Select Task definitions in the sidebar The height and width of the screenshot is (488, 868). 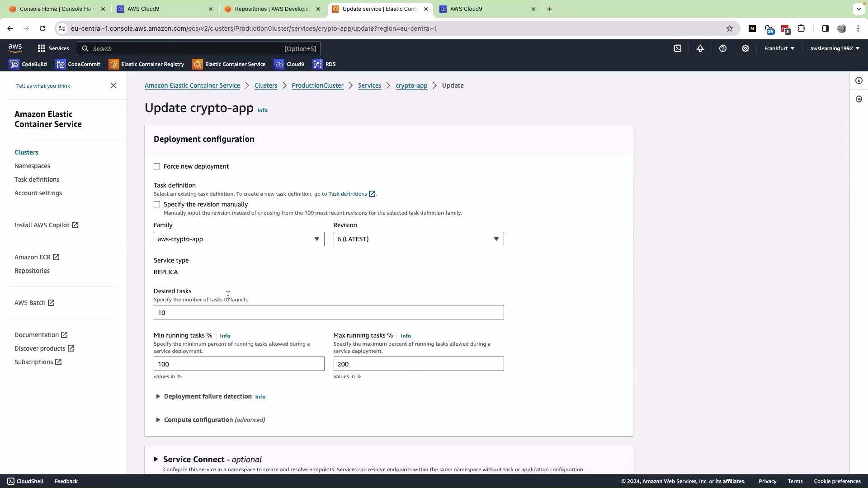[x=37, y=179]
